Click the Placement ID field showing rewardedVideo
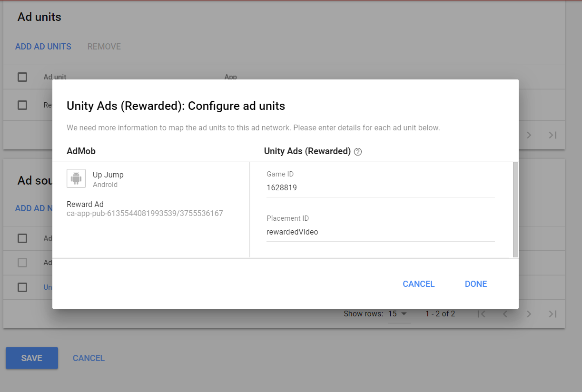582x392 pixels. (x=333, y=232)
